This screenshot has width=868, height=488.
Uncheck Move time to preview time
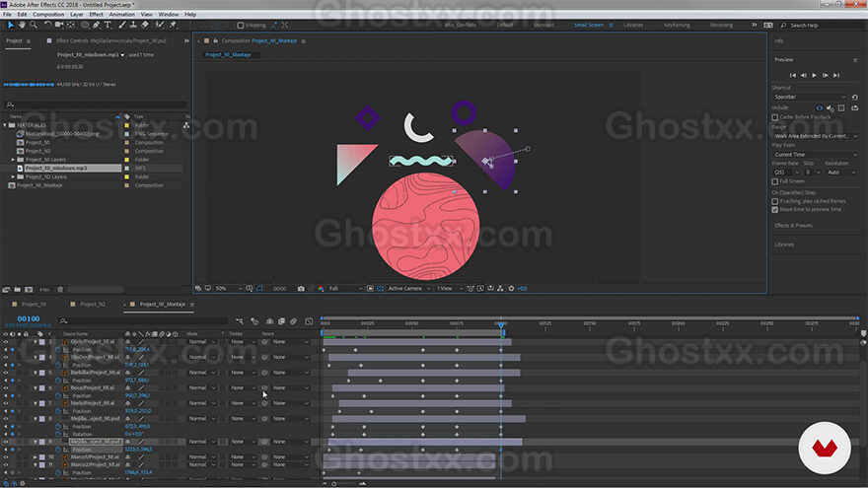coord(775,210)
